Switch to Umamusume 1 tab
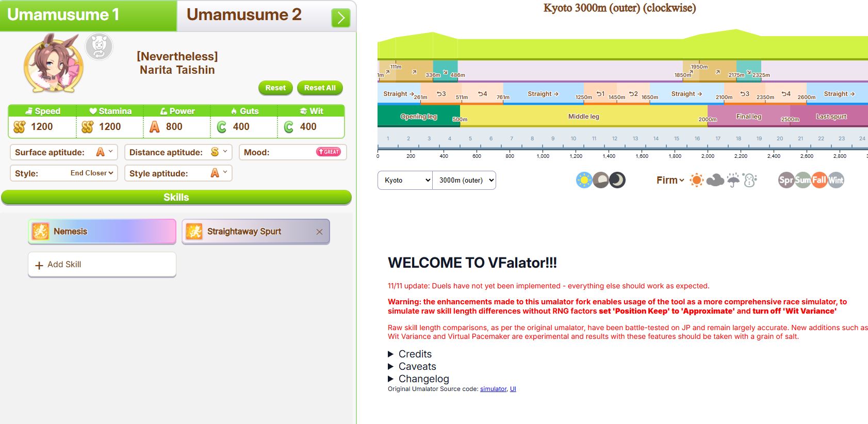 (88, 15)
